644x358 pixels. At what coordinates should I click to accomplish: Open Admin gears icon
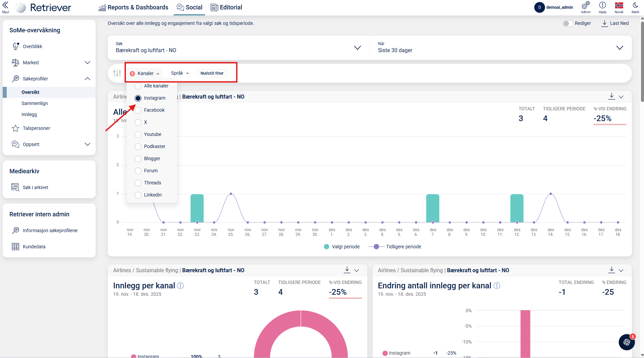585,5
